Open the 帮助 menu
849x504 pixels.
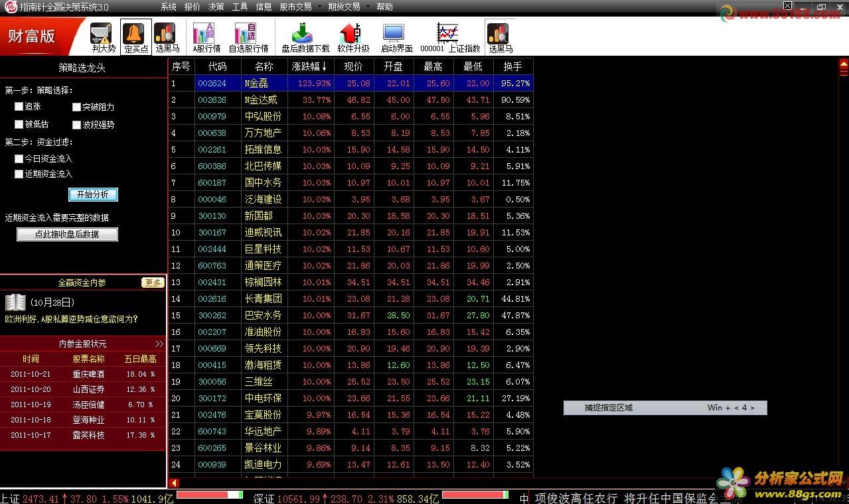point(384,7)
